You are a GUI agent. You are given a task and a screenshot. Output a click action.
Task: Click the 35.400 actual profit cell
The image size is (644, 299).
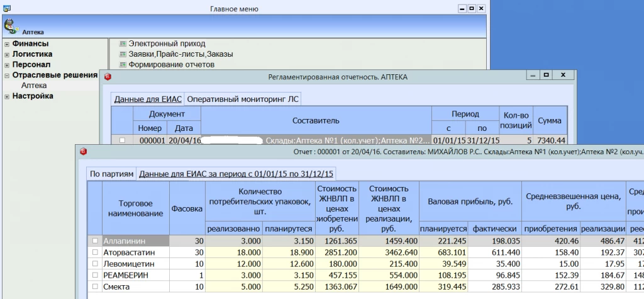494,264
